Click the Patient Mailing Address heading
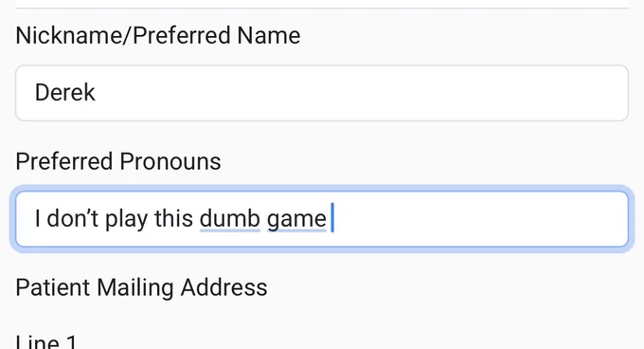Image resolution: width=644 pixels, height=349 pixels. coord(141,287)
